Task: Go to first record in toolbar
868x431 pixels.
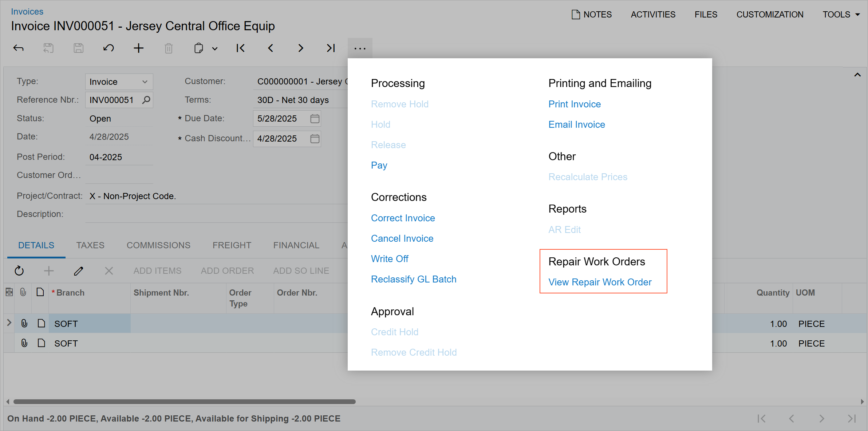Action: point(240,48)
